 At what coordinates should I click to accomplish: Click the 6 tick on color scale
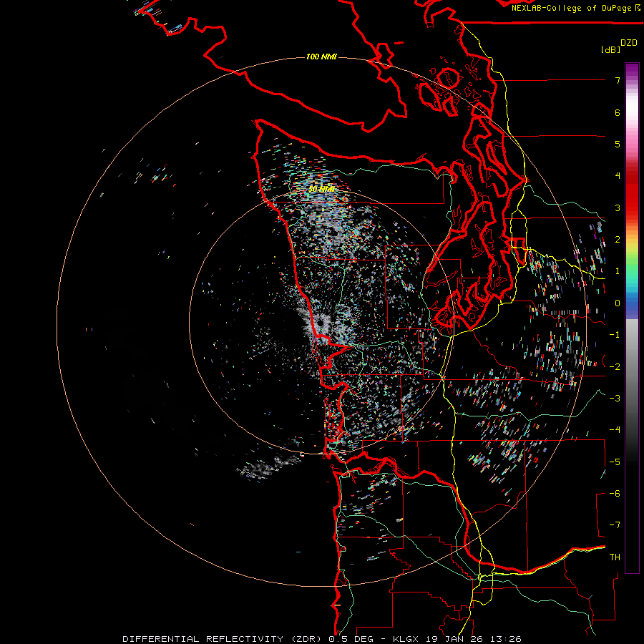coord(618,112)
